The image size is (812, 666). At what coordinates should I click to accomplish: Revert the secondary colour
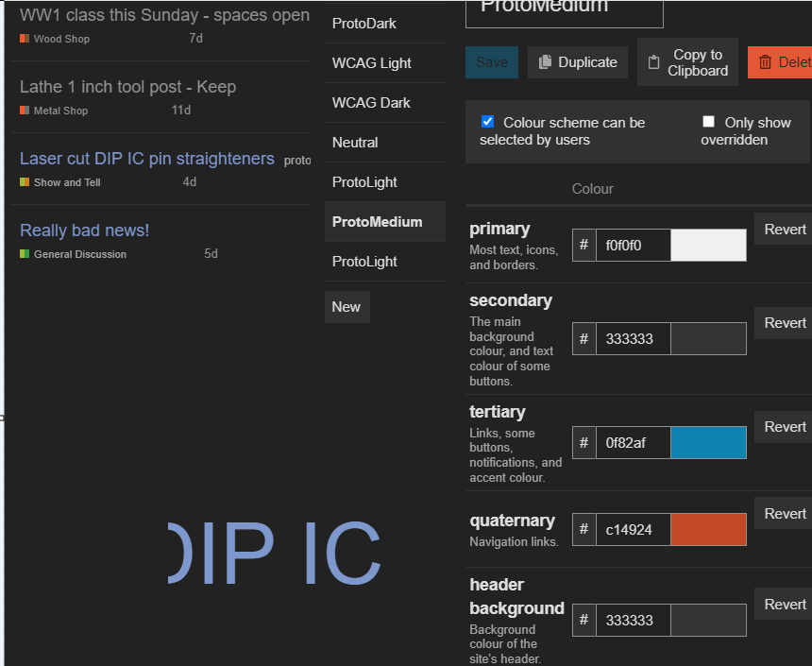[784, 323]
